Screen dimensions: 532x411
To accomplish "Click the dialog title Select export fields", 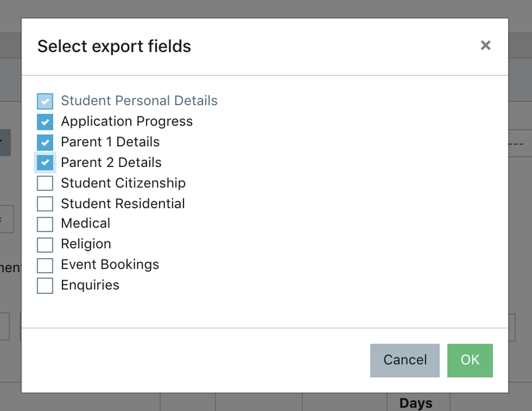I will (x=114, y=47).
